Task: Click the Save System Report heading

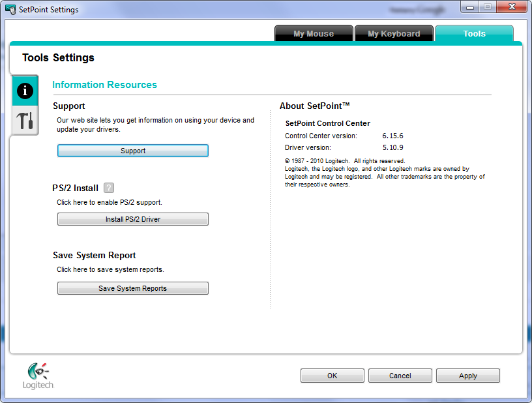Action: click(95, 255)
